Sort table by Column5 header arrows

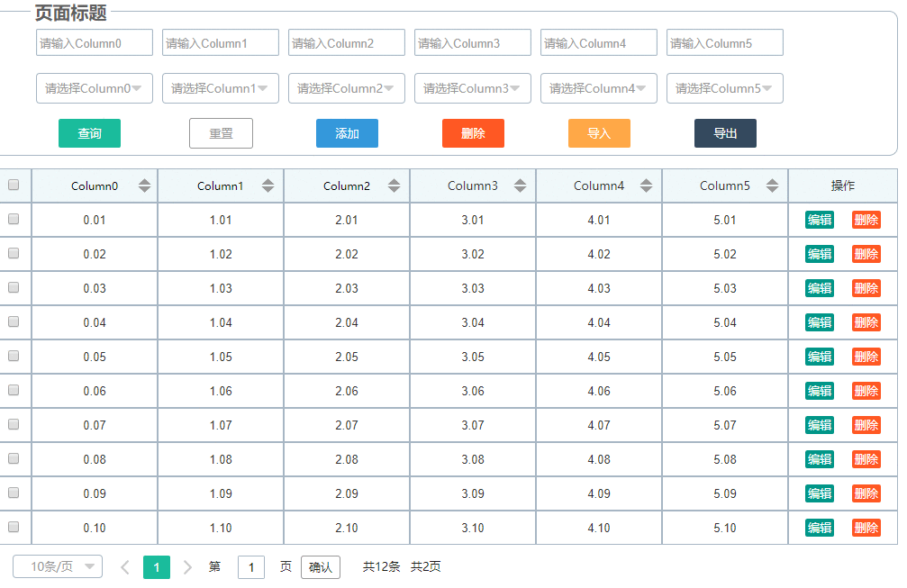tap(772, 185)
